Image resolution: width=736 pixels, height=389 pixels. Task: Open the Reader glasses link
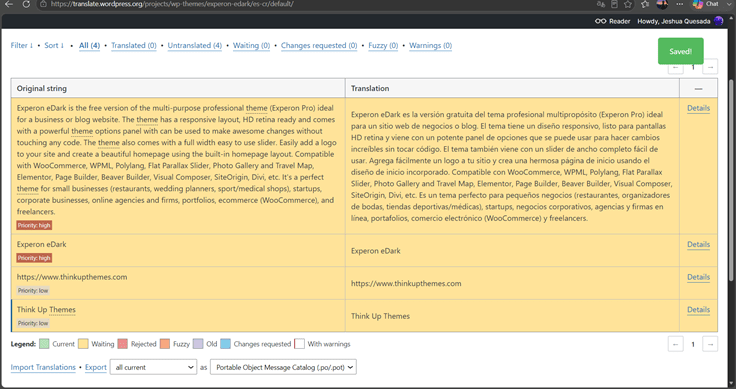pos(613,21)
